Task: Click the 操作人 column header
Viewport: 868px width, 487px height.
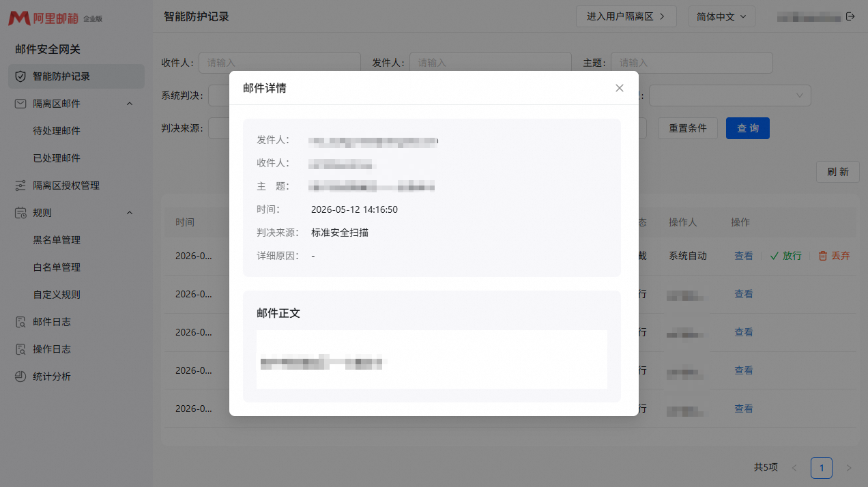Action: 682,222
